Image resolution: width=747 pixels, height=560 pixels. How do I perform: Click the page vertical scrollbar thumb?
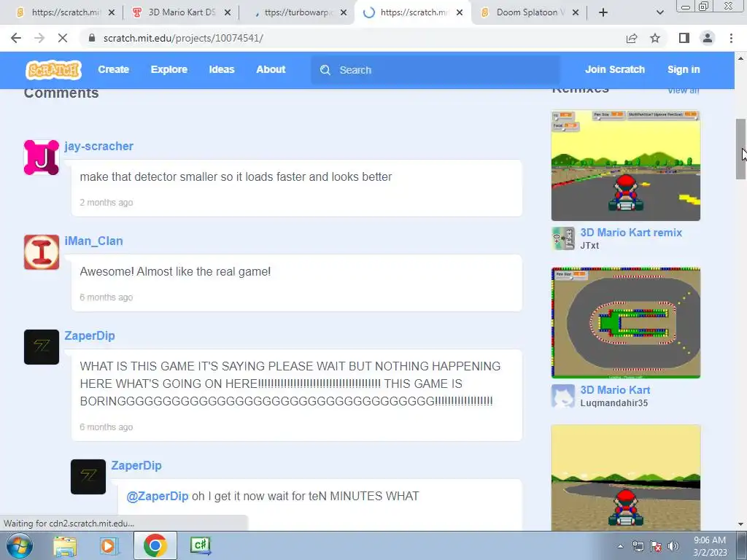740,149
